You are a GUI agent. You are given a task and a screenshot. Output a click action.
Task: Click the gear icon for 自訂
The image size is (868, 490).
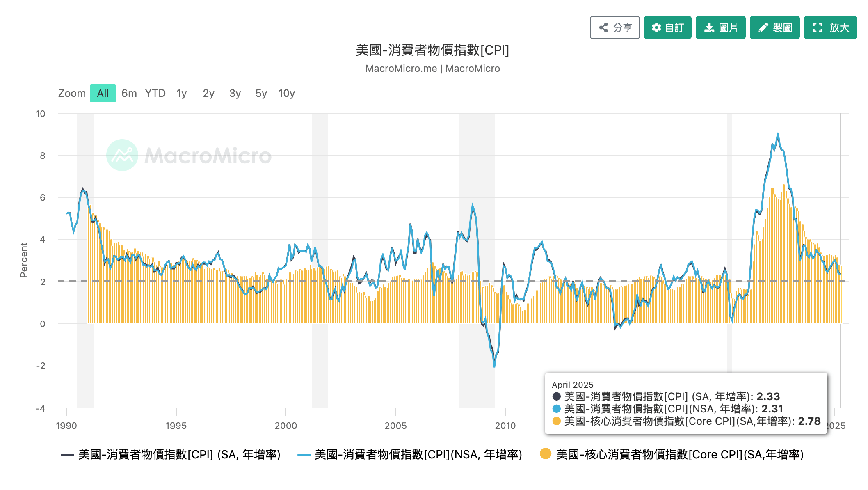coord(656,27)
